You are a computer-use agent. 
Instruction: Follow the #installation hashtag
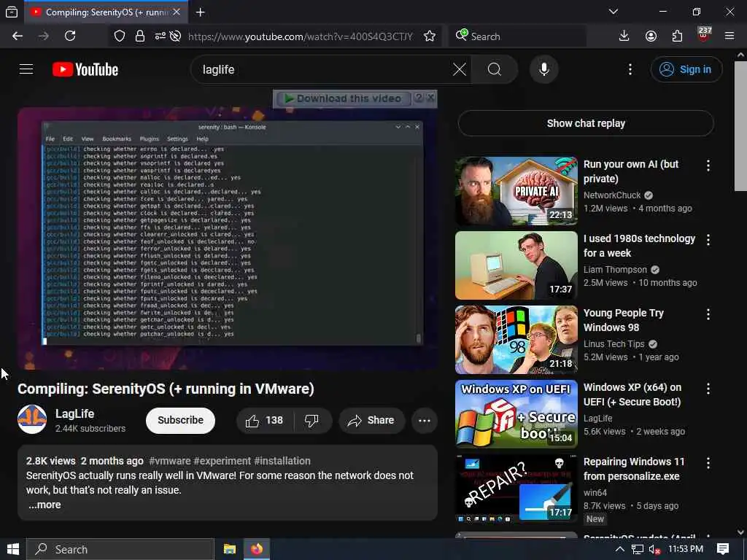point(282,461)
